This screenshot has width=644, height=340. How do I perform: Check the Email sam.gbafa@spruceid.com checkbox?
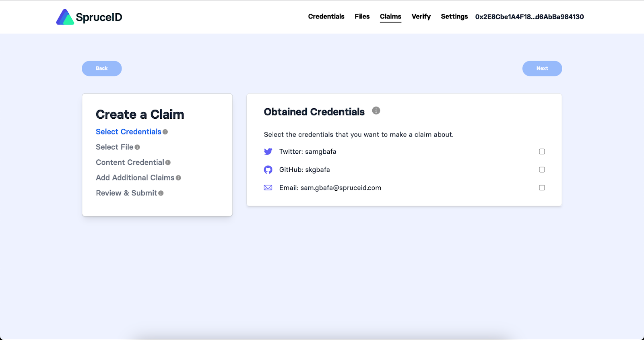coord(542,188)
